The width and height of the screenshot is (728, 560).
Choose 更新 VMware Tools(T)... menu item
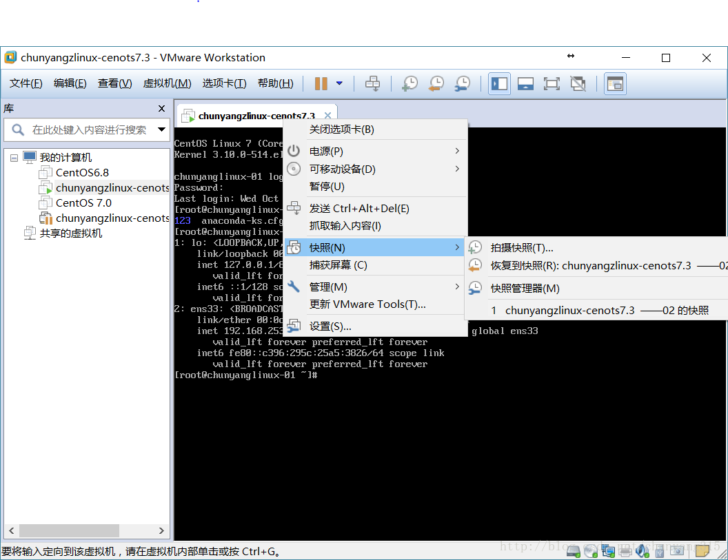click(x=375, y=304)
